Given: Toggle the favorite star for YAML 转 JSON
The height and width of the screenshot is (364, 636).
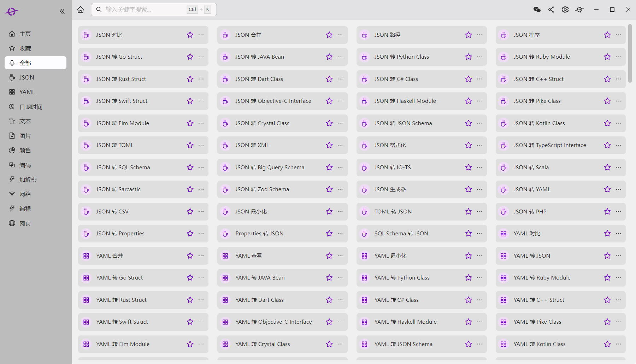Looking at the screenshot, I should 607,256.
